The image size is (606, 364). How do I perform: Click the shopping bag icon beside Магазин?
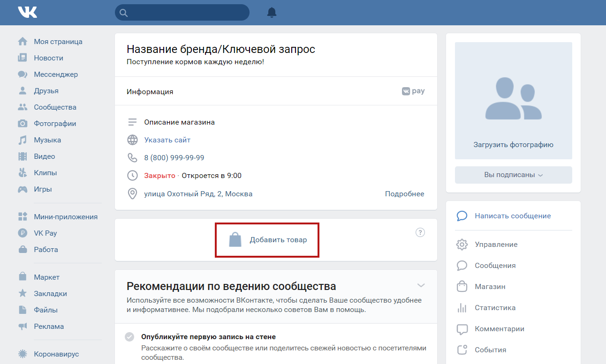(x=462, y=287)
